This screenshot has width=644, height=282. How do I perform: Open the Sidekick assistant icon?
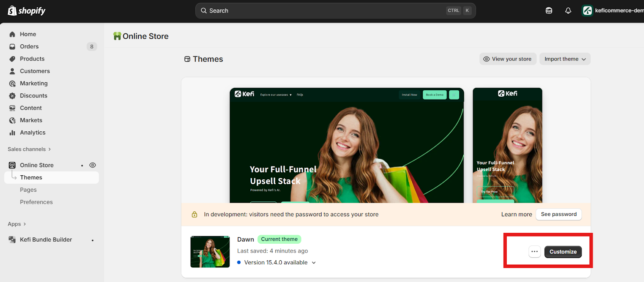(549, 11)
